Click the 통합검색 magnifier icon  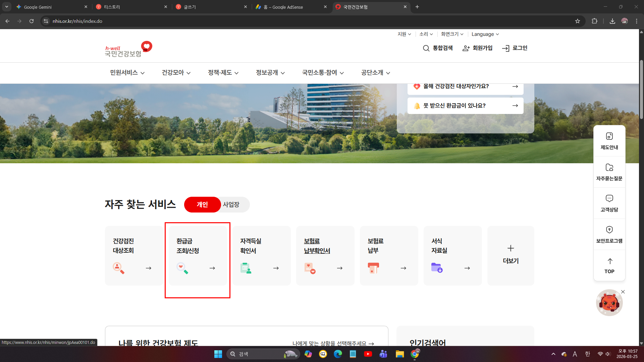426,48
